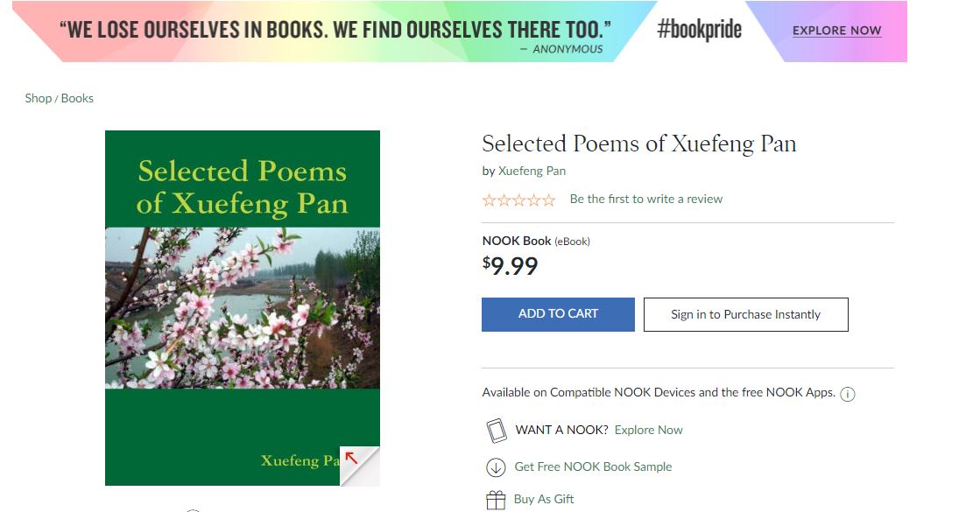Image resolution: width=980 pixels, height=512 pixels.
Task: Go to Books in the breadcrumb
Action: 77,98
